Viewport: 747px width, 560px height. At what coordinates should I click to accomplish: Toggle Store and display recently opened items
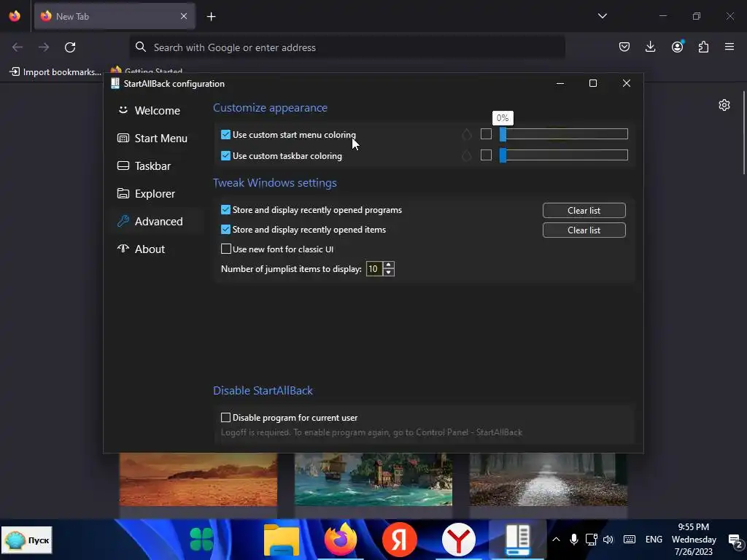coord(226,230)
